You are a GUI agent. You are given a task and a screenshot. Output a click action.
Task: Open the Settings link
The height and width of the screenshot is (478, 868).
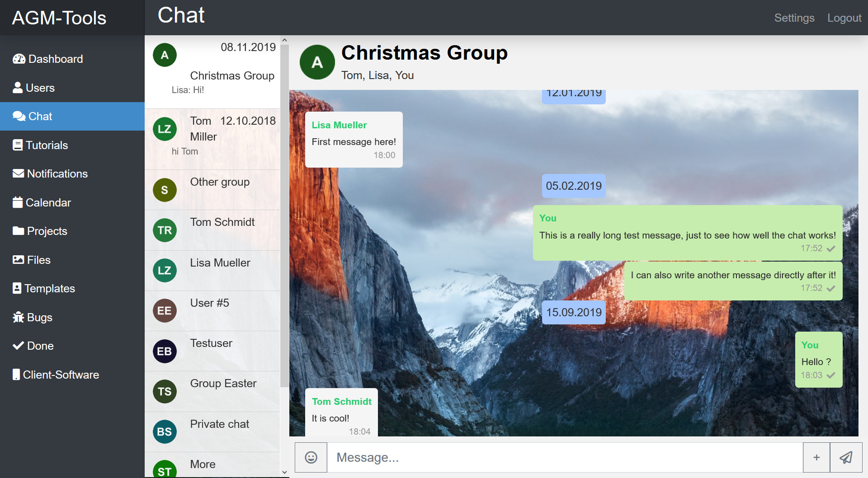794,18
